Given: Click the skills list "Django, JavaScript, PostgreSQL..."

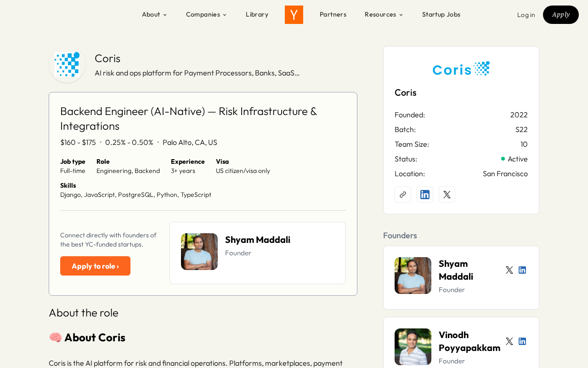Looking at the screenshot, I should [136, 195].
